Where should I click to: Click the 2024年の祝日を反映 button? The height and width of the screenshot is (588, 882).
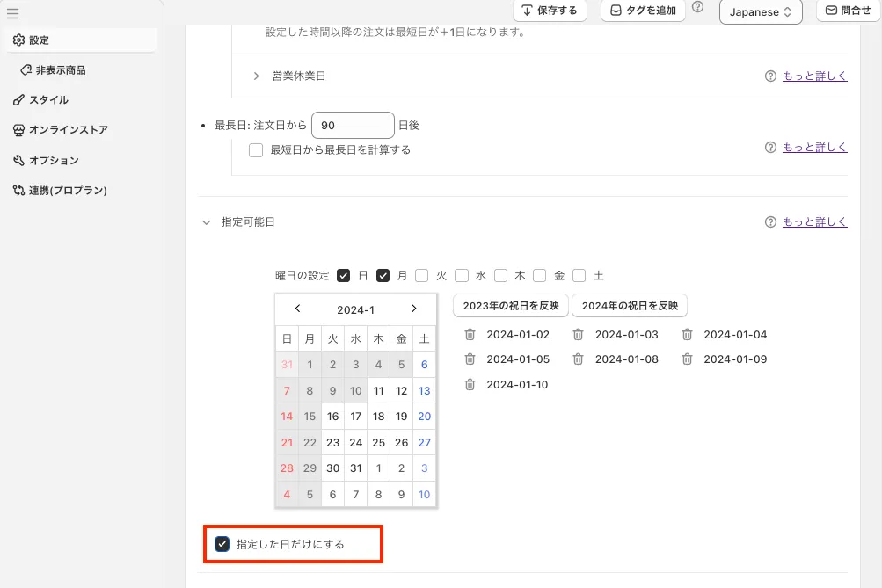(x=629, y=306)
